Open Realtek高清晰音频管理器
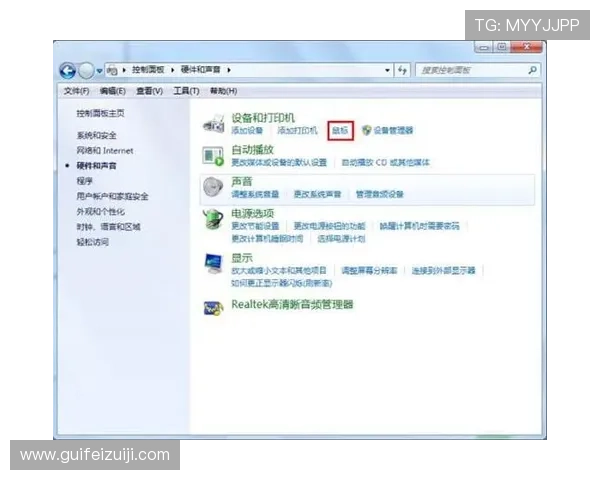The image size is (600, 480). [x=292, y=305]
